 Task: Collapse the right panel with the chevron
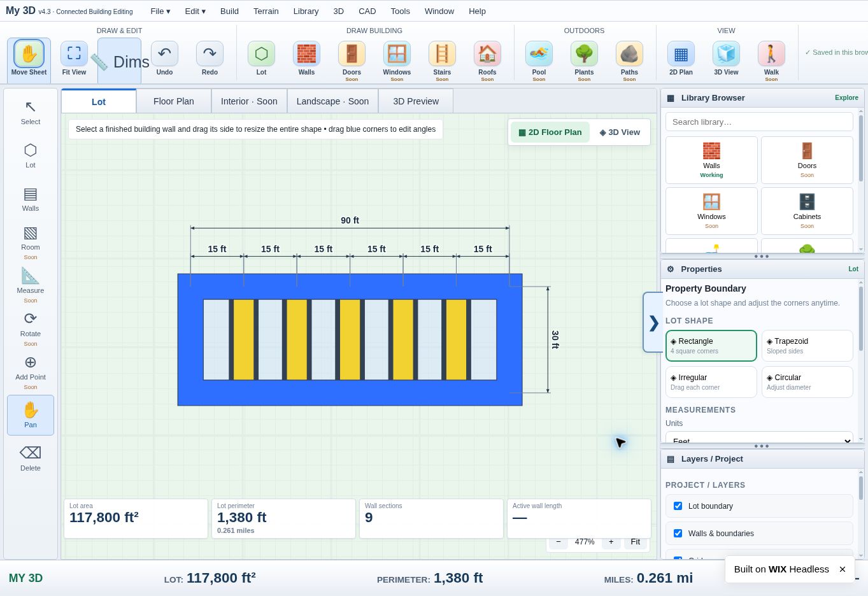(653, 323)
